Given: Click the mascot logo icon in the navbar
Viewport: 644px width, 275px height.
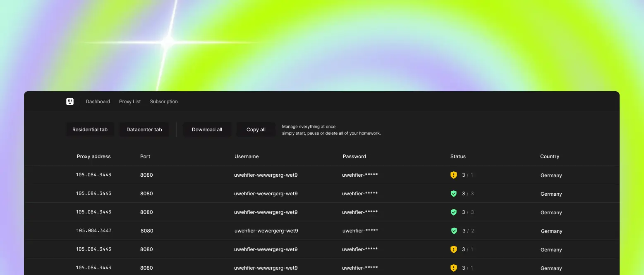Looking at the screenshot, I should (70, 101).
